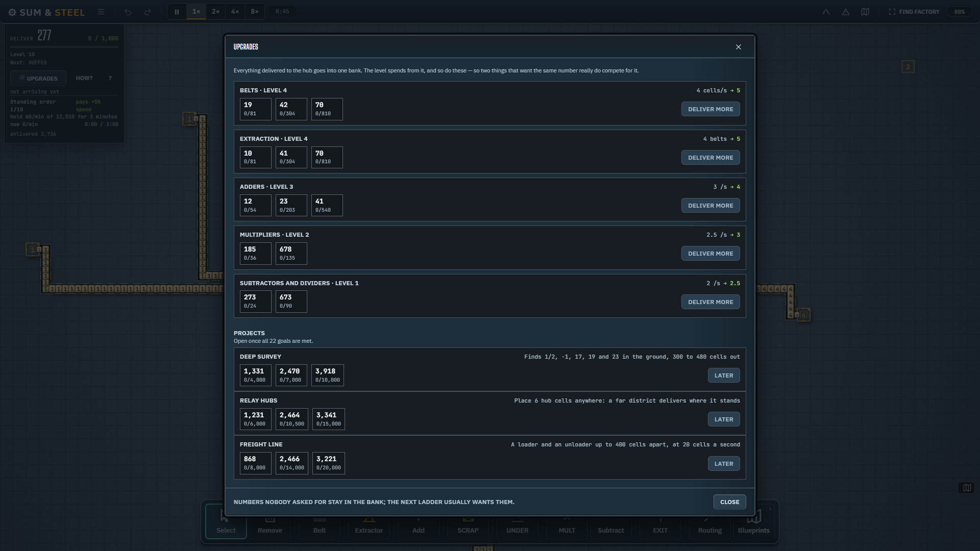The height and width of the screenshot is (551, 980).
Task: Select the Extraction requirement tile 41 0/304
Action: click(x=291, y=157)
